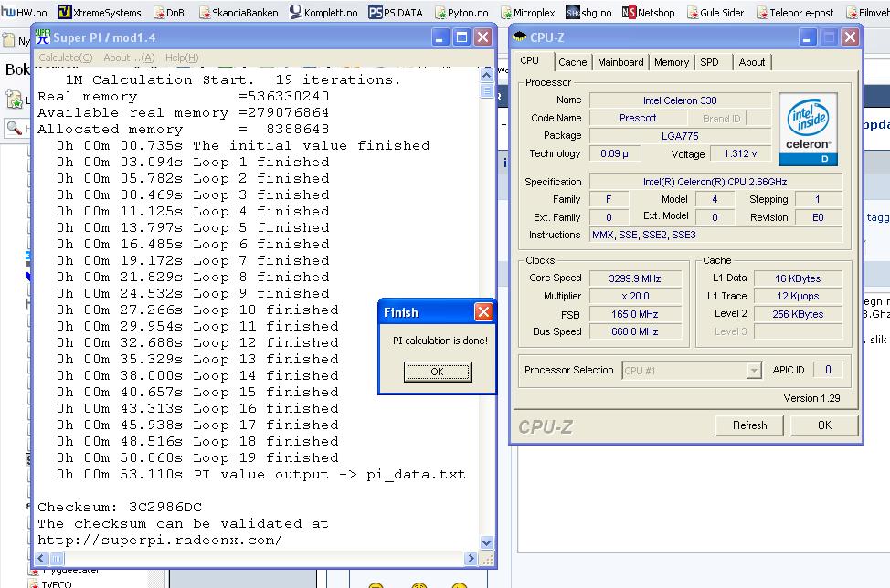
Task: Click the OK button in CPU-Z
Action: tap(824, 425)
